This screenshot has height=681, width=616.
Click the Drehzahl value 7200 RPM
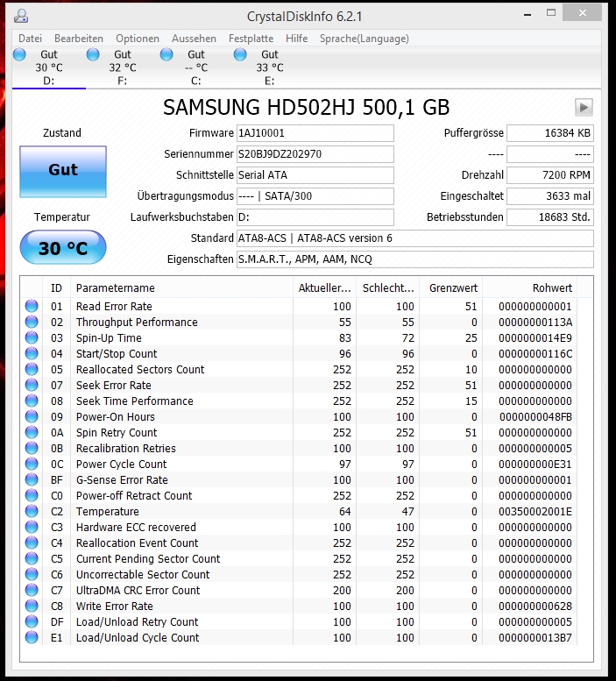coord(550,175)
